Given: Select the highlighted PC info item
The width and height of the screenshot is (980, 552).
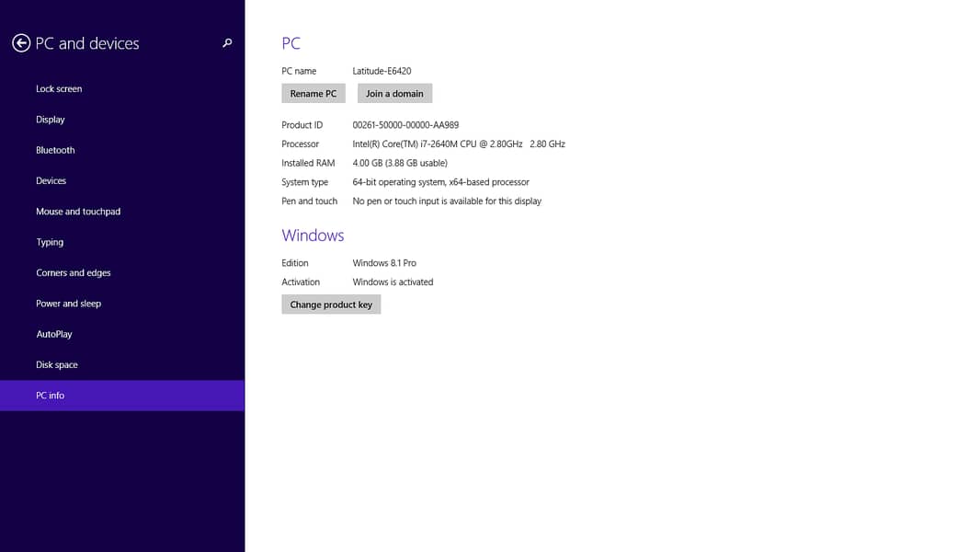Looking at the screenshot, I should click(51, 396).
